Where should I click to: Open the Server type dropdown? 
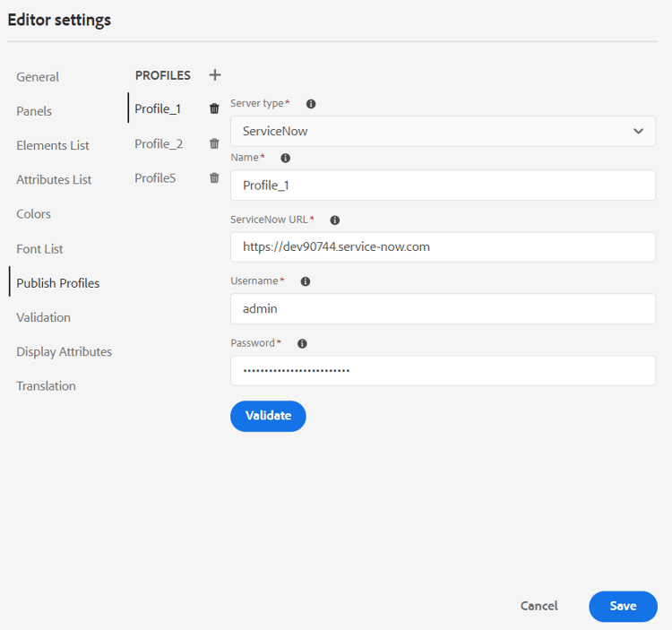[443, 131]
